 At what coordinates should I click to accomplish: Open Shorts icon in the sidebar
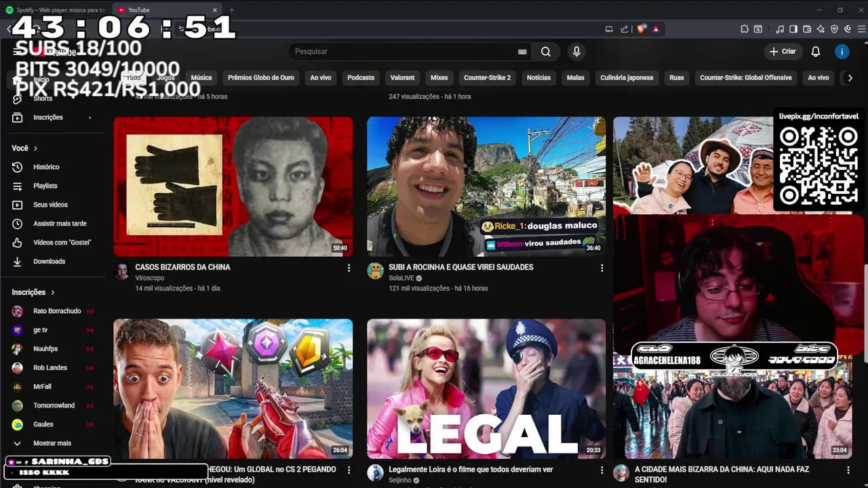click(18, 98)
